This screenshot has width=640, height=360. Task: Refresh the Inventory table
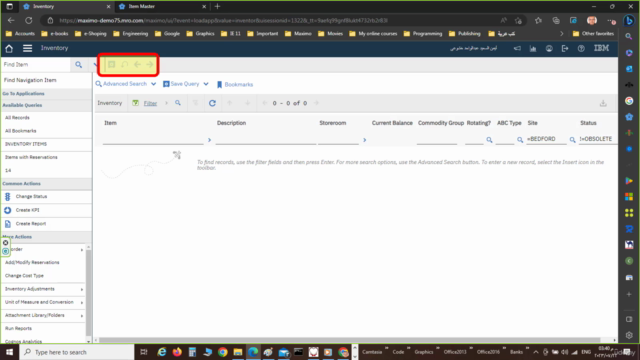212,103
